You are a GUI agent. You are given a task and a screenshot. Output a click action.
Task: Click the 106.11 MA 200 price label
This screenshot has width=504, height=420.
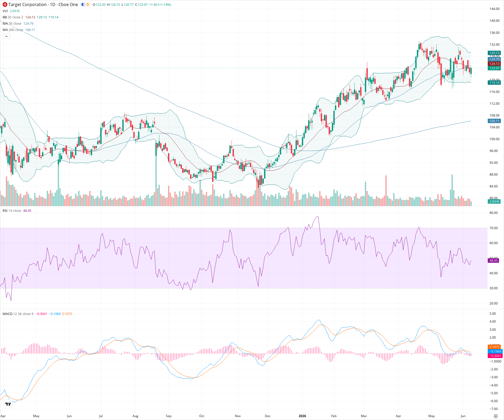[x=494, y=121]
